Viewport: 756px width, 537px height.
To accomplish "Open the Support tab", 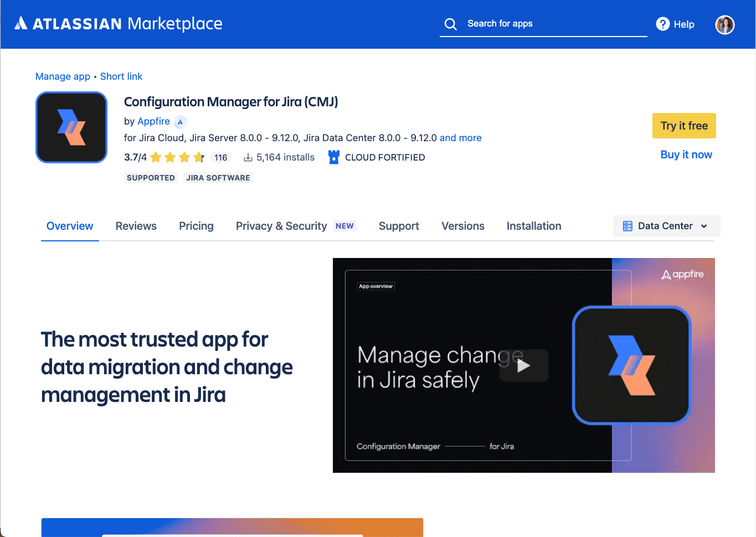I will pos(399,226).
